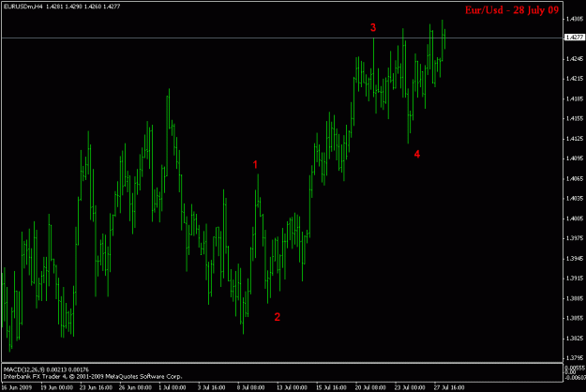Click the 1.4125 price axis label
586x392 pixels.
pyautogui.click(x=575, y=139)
